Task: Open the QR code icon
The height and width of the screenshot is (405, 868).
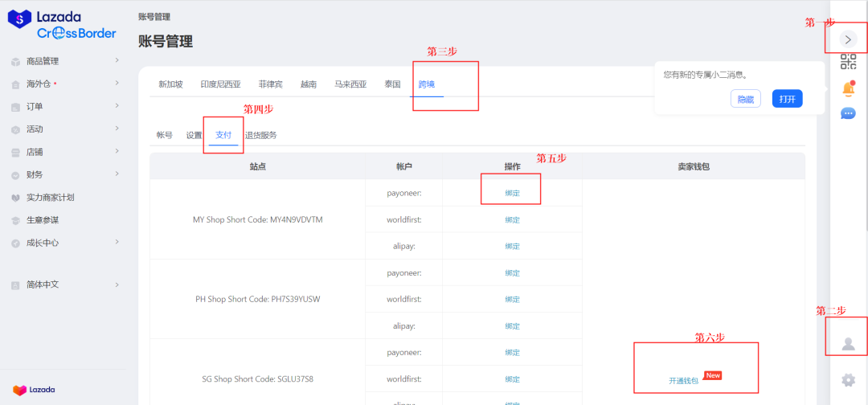Action: click(x=848, y=61)
